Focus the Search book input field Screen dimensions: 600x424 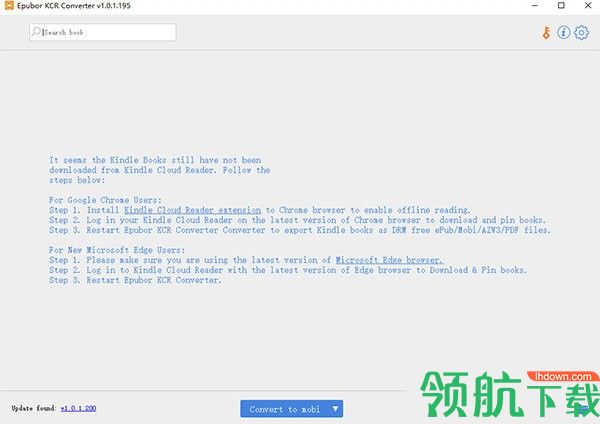[x=103, y=32]
